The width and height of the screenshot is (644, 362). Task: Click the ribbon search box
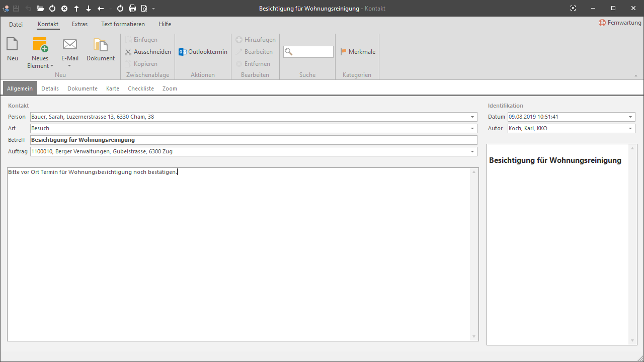point(308,52)
